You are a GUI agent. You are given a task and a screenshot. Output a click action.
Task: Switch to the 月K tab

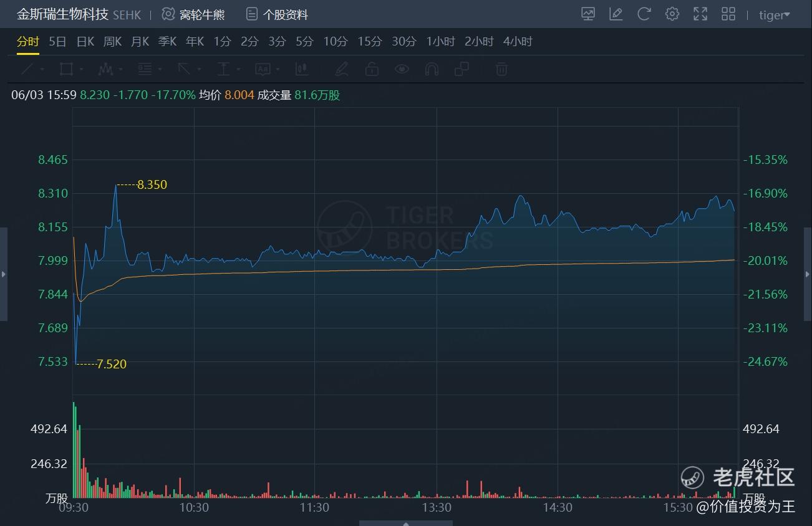point(140,42)
